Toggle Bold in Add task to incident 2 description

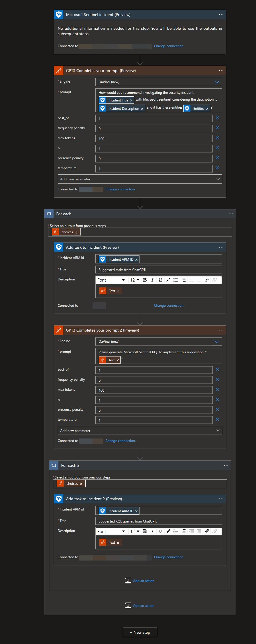145,532
